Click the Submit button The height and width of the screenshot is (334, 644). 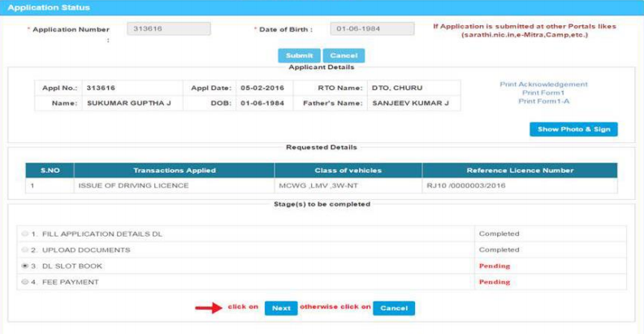pos(299,55)
